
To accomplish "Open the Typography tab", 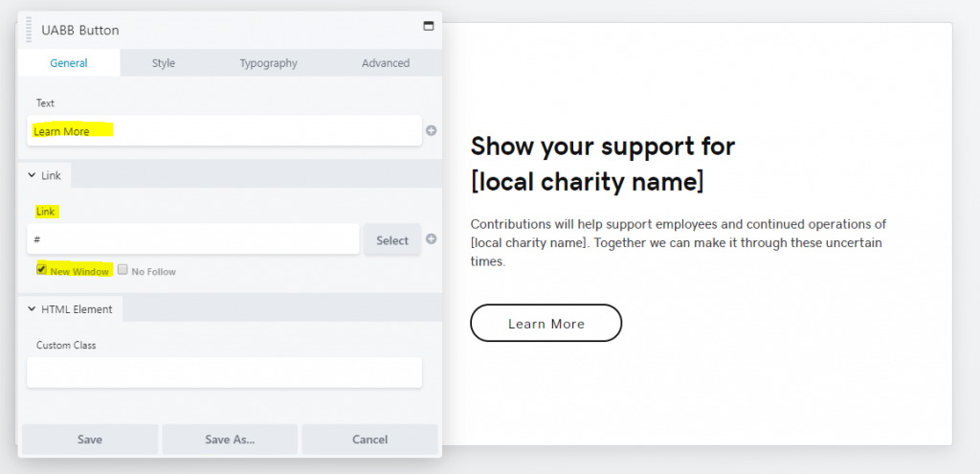I will (x=268, y=63).
